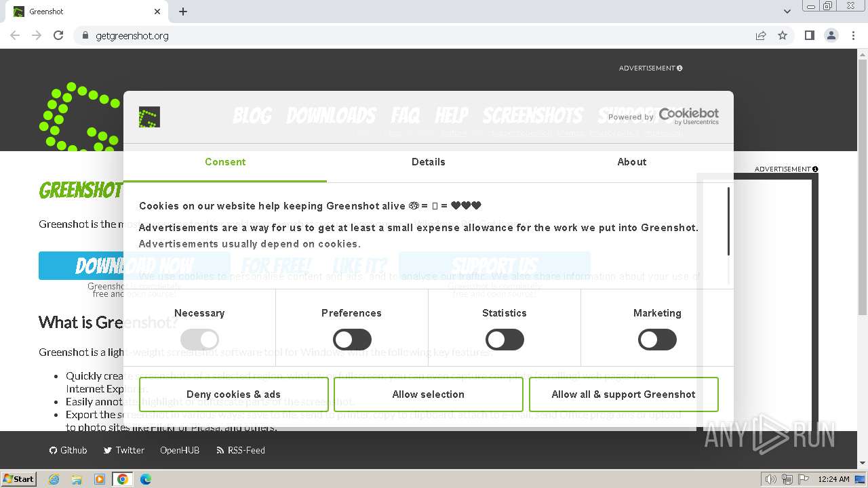This screenshot has height=488, width=868.
Task: Open Microsoft Edge from the taskbar
Action: point(145,479)
